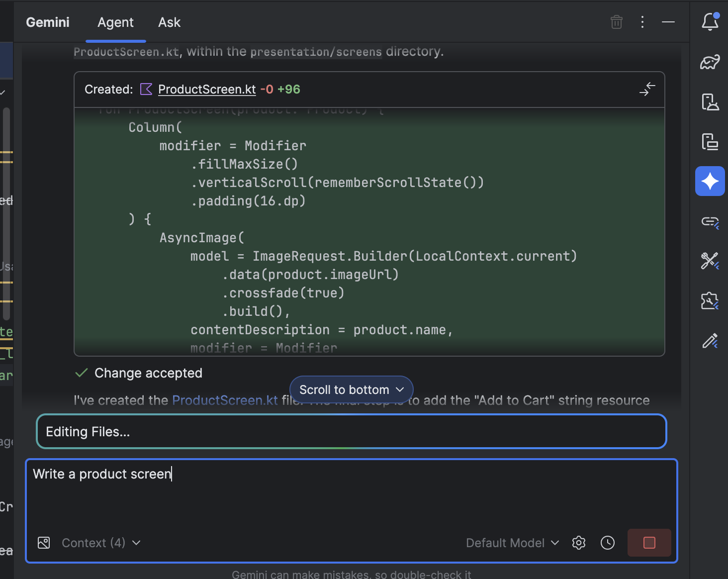Hide the Gemini panel with the dash icon
This screenshot has width=728, height=579.
point(668,22)
